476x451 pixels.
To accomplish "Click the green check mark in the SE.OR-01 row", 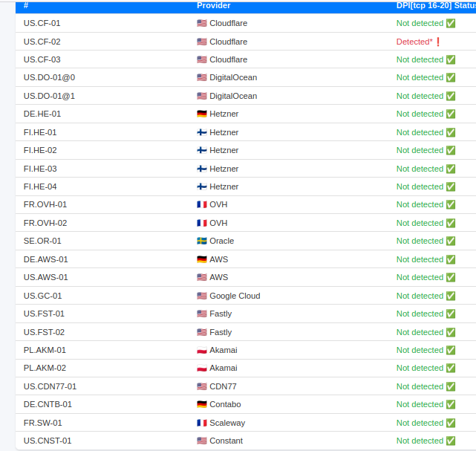I will pyautogui.click(x=451, y=241).
